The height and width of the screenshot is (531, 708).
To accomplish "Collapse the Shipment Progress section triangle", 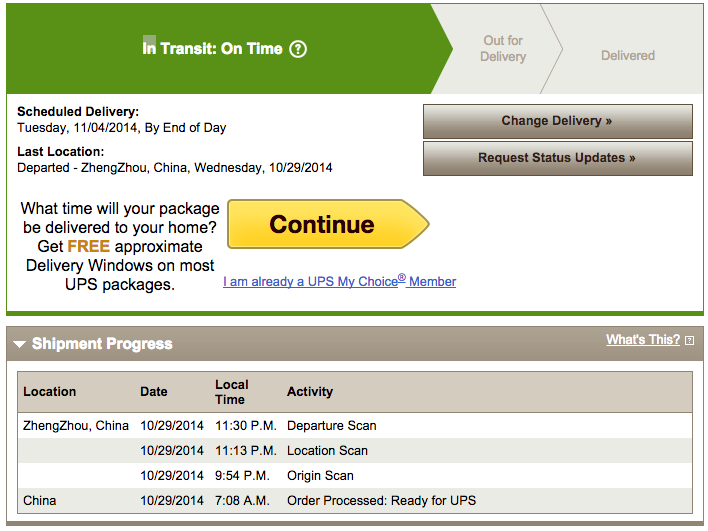I will (x=19, y=344).
